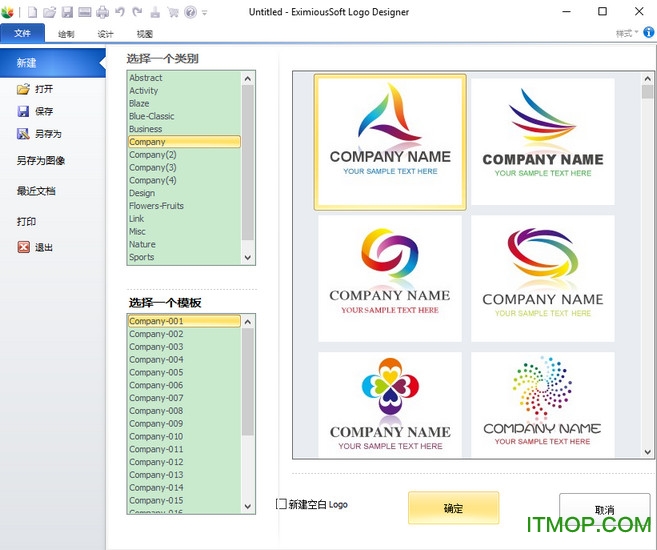Image resolution: width=657 pixels, height=550 pixels.
Task: Open 最近文档 in the sidebar
Action: (36, 191)
